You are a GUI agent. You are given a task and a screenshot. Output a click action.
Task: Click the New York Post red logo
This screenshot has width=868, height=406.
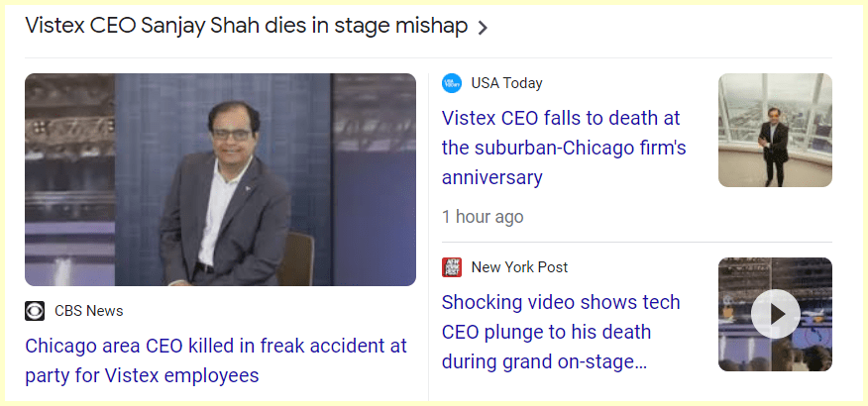click(452, 267)
